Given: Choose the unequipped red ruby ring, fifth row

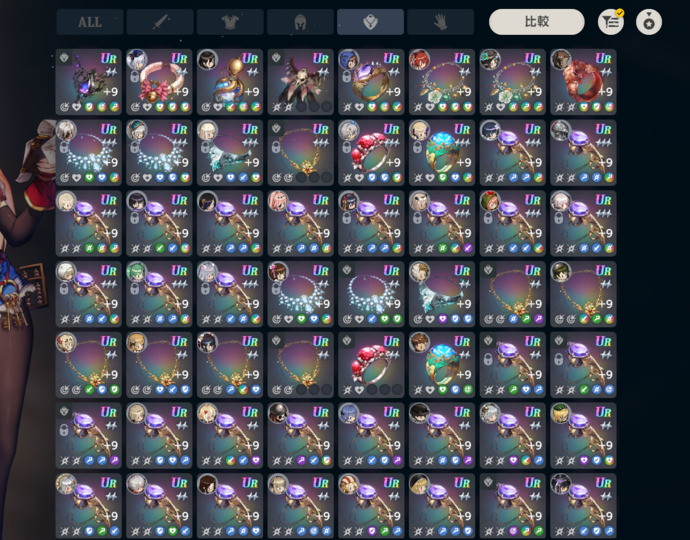Looking at the screenshot, I should (371, 365).
